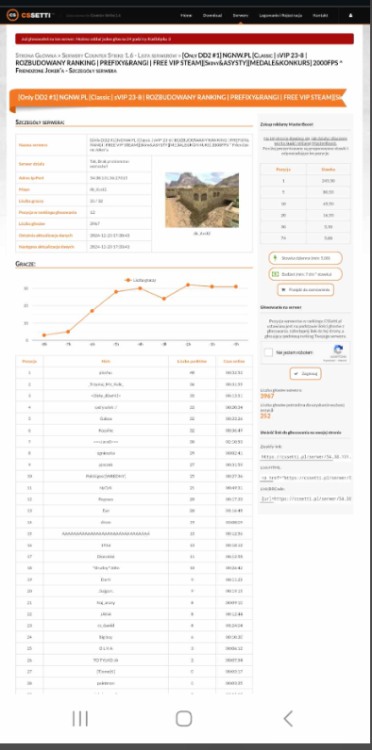372x750 pixels.
Task: Click the '245.00' stawka value cell
Action: pyautogui.click(x=328, y=181)
